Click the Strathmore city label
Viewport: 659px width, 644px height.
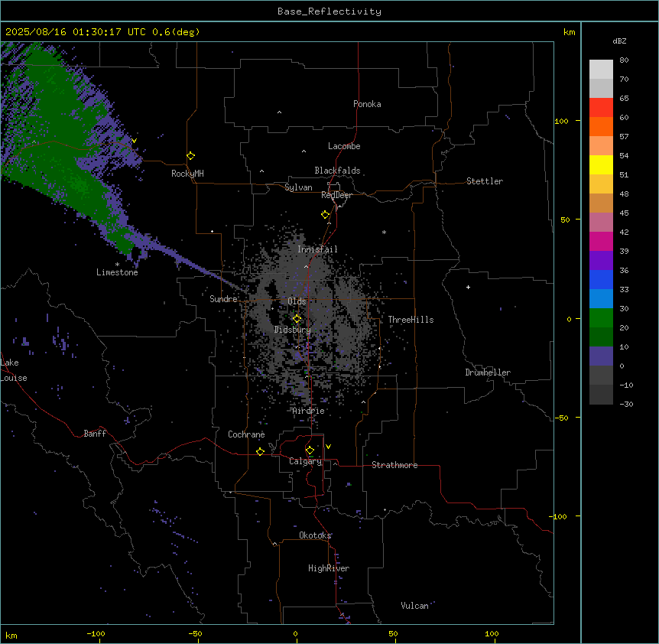(394, 465)
